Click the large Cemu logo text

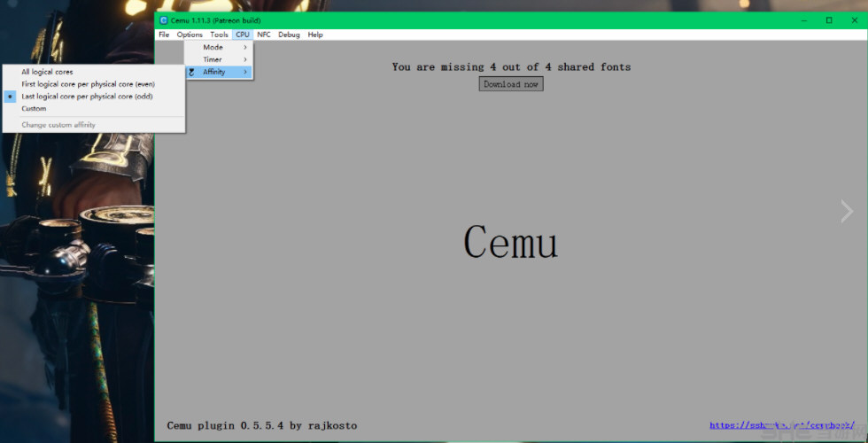coord(510,242)
